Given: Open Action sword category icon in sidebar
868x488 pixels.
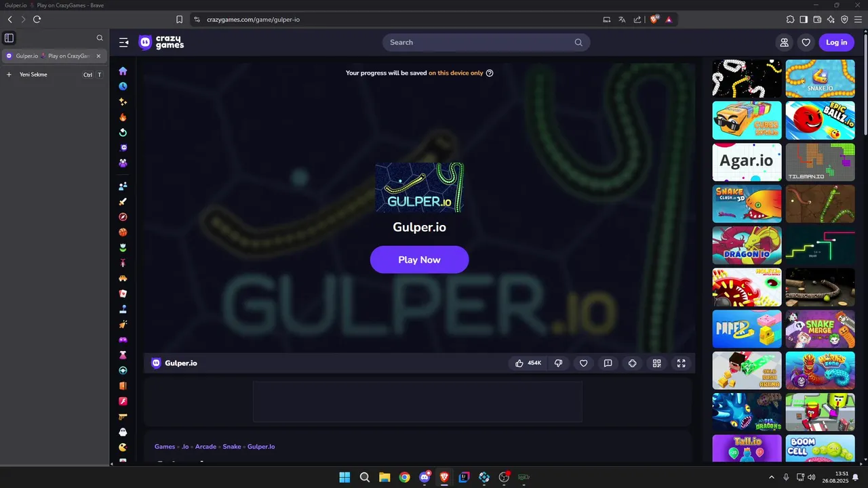Looking at the screenshot, I should click(x=123, y=202).
